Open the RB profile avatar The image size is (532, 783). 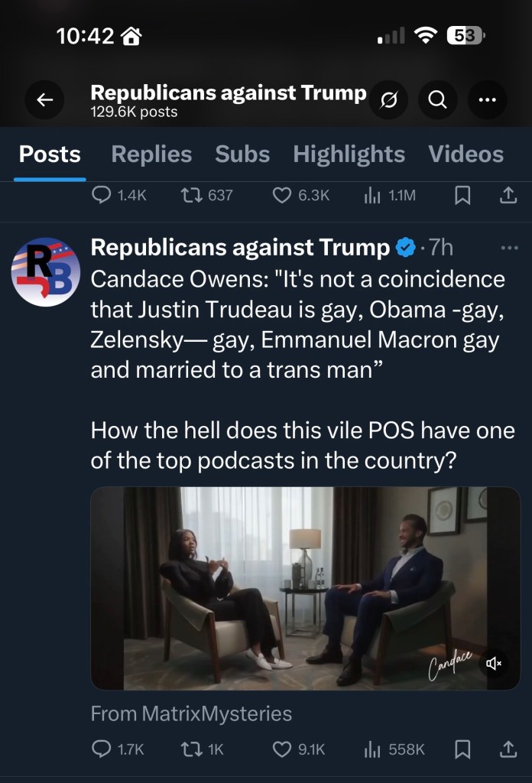[x=46, y=271]
